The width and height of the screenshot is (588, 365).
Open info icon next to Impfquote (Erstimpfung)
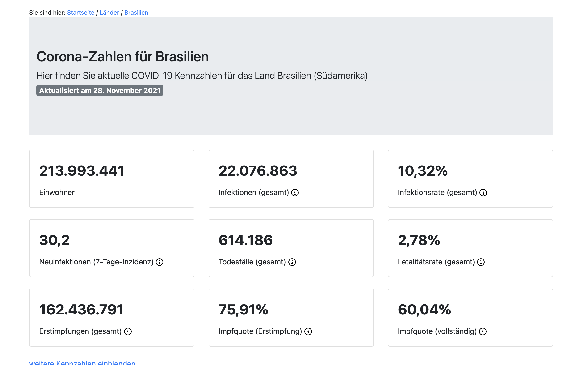(308, 331)
